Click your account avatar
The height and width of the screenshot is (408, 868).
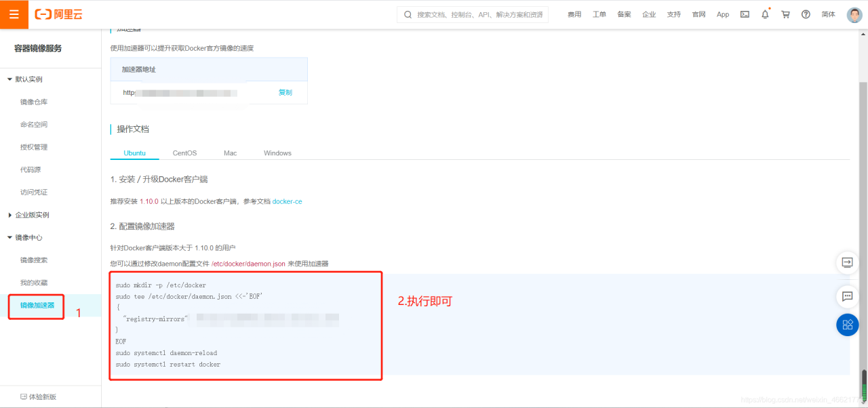click(x=853, y=14)
